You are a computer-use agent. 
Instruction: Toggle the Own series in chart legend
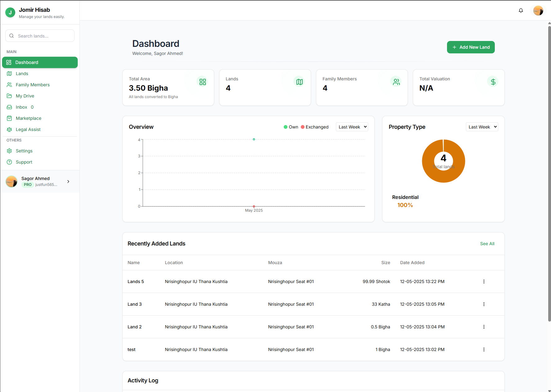[291, 127]
